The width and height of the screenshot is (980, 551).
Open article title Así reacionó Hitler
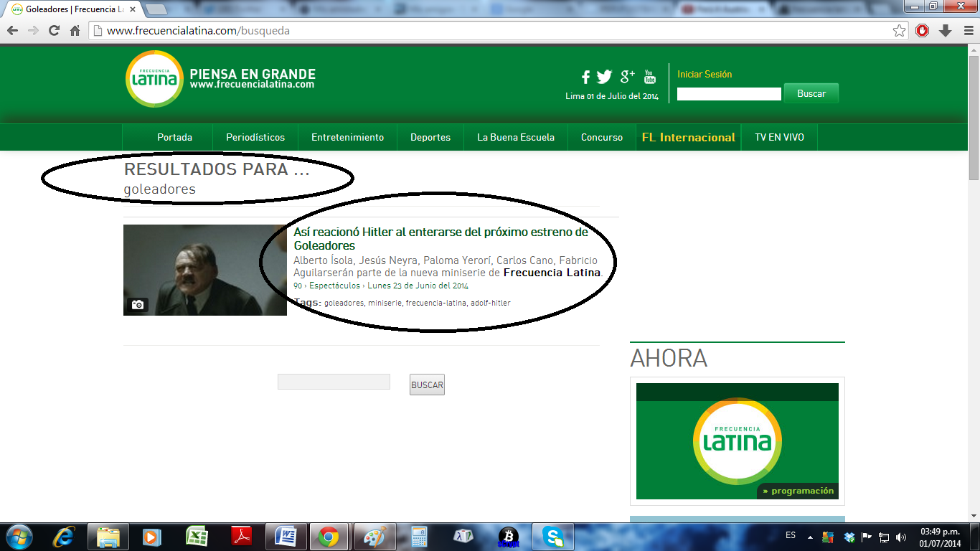440,239
